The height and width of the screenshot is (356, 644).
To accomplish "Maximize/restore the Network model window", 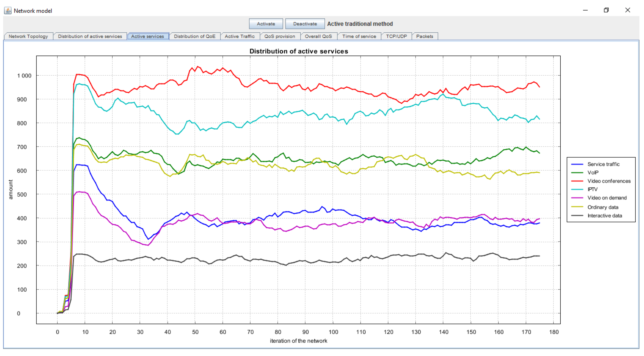I will coord(606,10).
